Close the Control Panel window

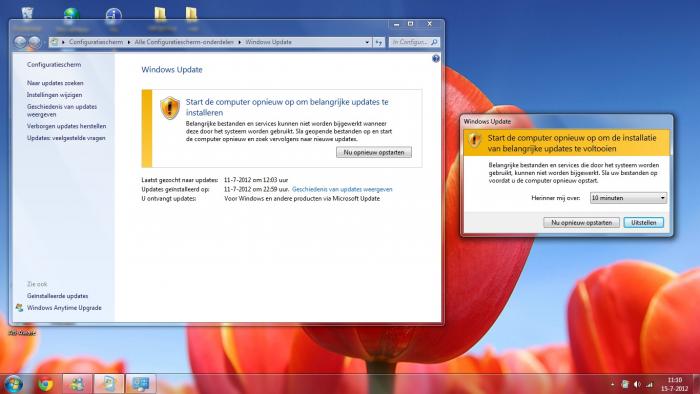[x=429, y=24]
